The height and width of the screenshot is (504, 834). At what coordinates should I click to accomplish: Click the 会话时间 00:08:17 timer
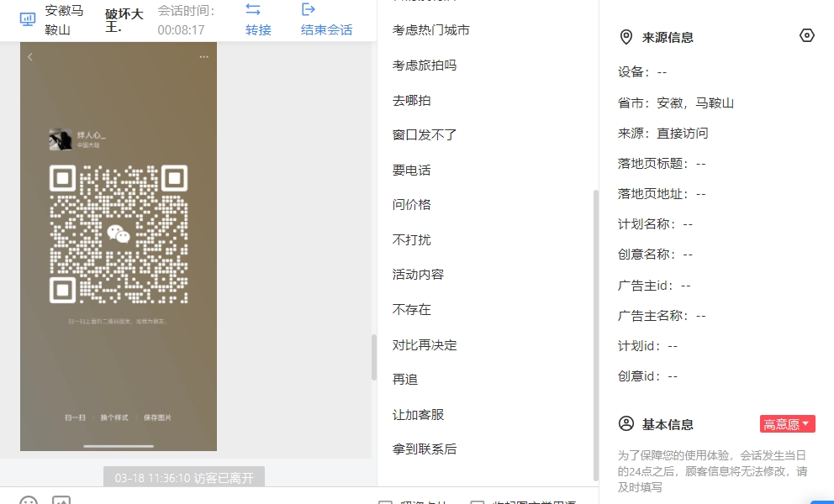pos(186,20)
